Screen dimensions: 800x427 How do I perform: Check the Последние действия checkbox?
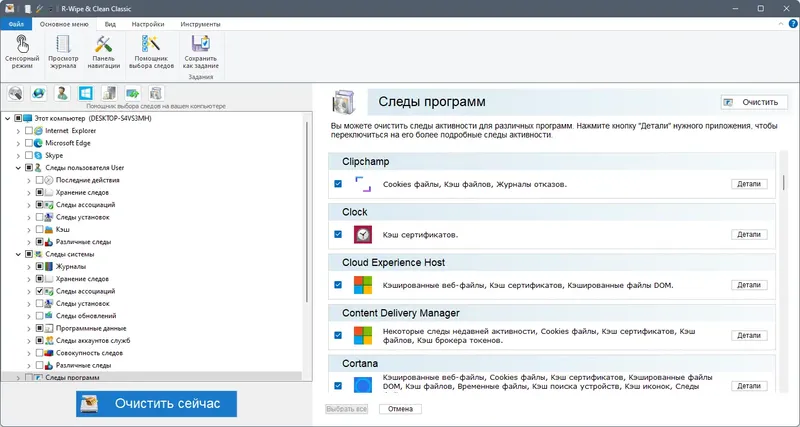pyautogui.click(x=39, y=180)
